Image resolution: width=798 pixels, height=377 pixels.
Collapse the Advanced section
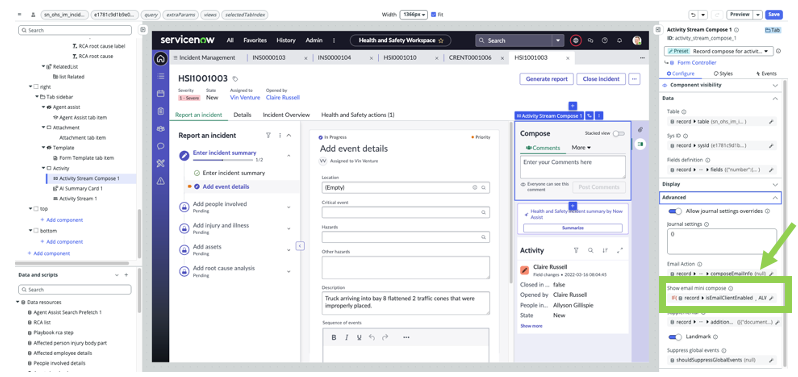coord(775,197)
